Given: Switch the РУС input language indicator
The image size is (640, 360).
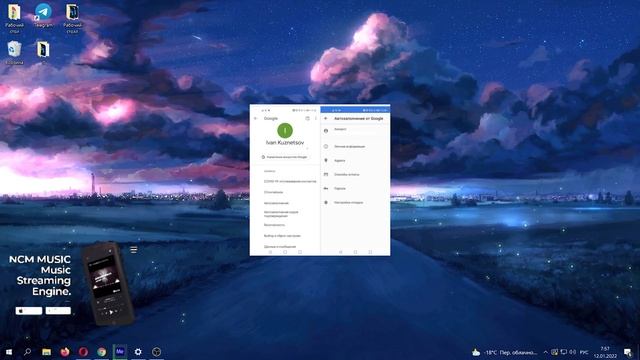Looking at the screenshot, I should 584,352.
